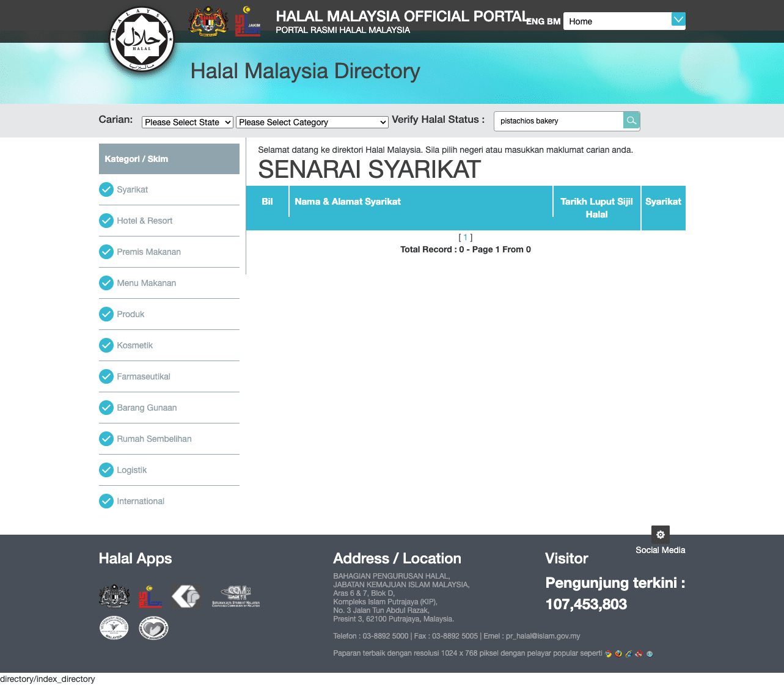Image resolution: width=784 pixels, height=685 pixels.
Task: Select the Premis Makanan category
Action: (x=149, y=252)
